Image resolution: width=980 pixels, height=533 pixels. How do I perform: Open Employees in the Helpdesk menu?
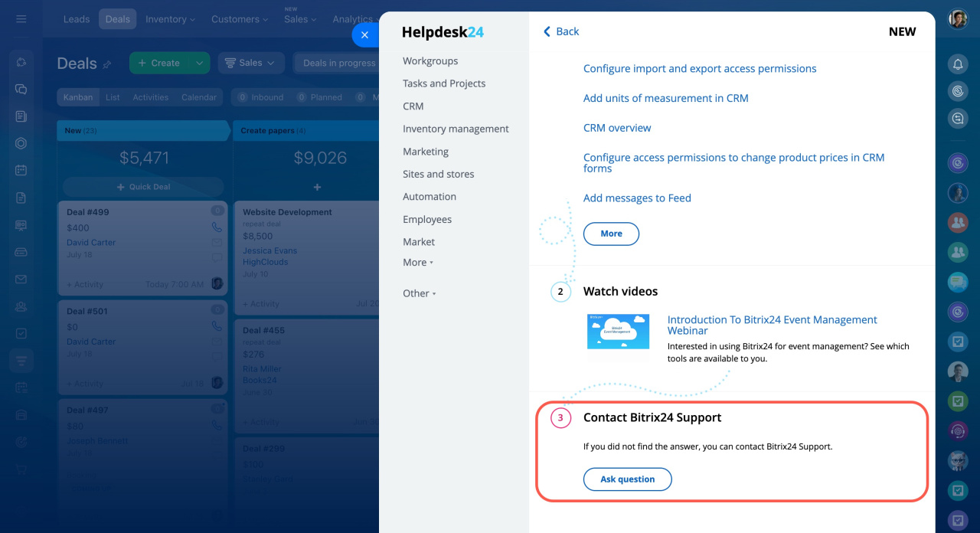pos(427,219)
